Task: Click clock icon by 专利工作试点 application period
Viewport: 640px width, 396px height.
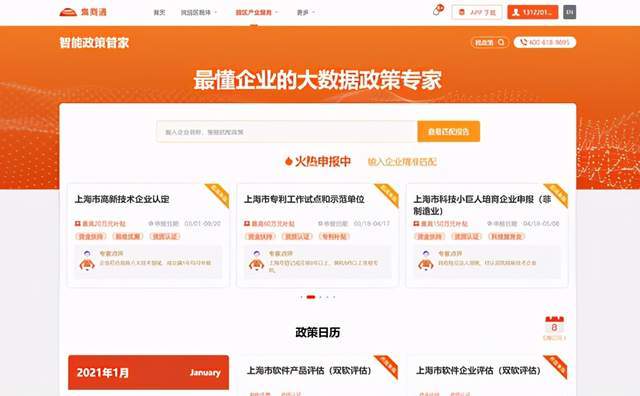Action: pos(320,224)
